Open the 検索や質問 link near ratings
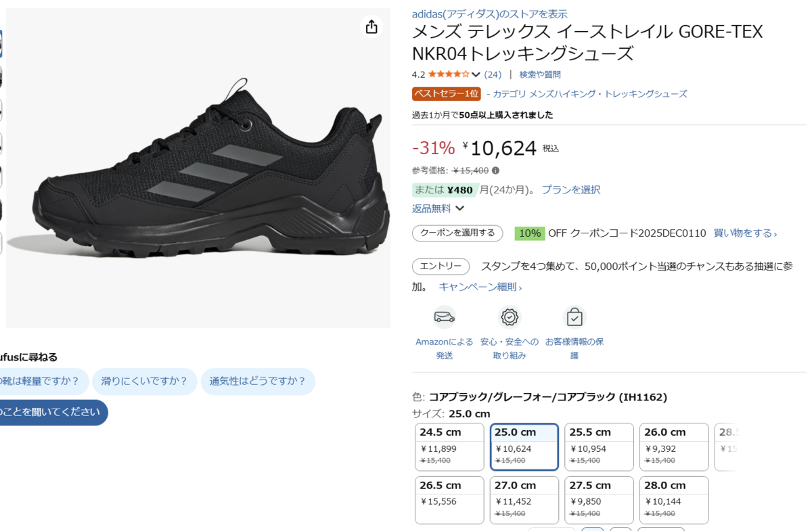Viewport: 812px width, 531px height. 540,74
